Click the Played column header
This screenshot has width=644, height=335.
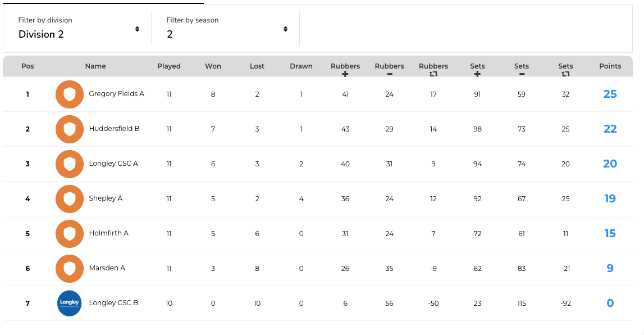click(x=169, y=66)
